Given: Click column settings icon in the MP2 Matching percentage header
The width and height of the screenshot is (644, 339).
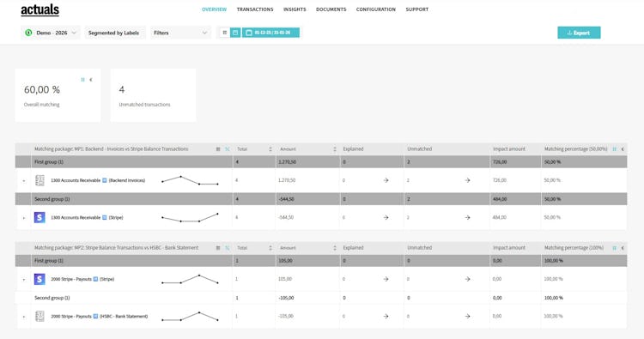Looking at the screenshot, I should click(x=615, y=248).
